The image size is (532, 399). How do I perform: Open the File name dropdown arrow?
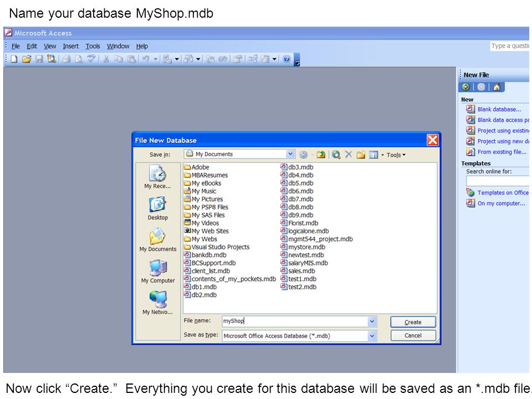[372, 321]
